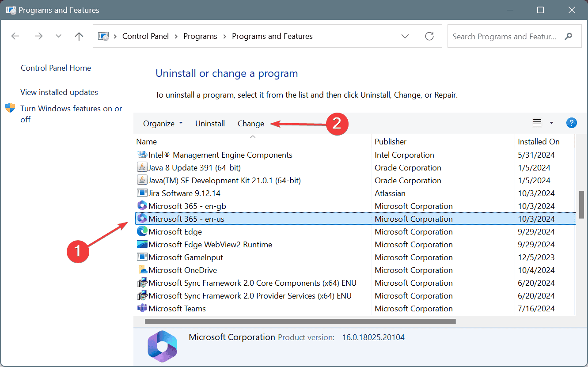Click Microsoft 365 logo in details pane
The width and height of the screenshot is (588, 367).
(x=162, y=346)
